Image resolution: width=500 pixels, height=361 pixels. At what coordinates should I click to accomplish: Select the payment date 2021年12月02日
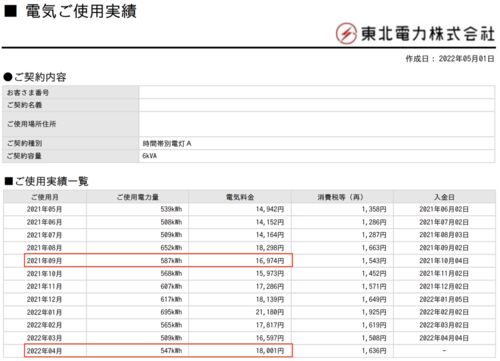(444, 287)
